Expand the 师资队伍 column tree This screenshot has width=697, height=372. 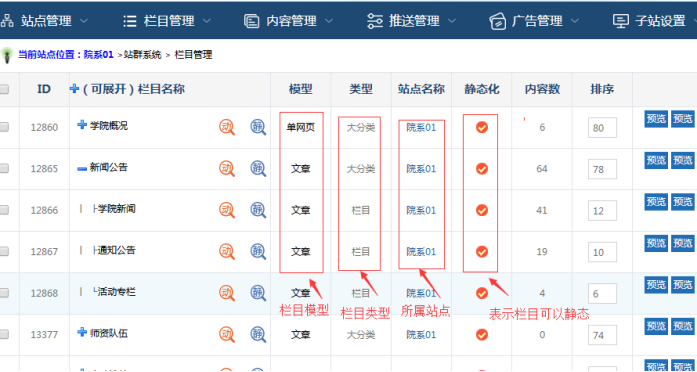82,332
